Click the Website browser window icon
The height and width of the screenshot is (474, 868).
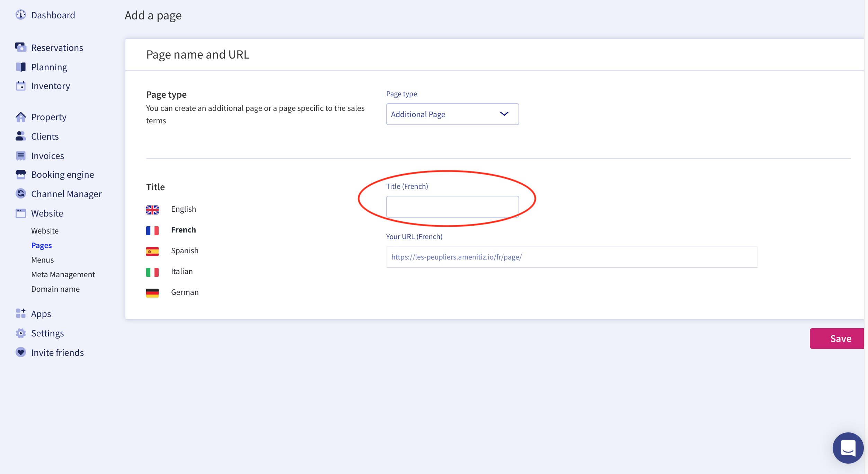pos(21,213)
